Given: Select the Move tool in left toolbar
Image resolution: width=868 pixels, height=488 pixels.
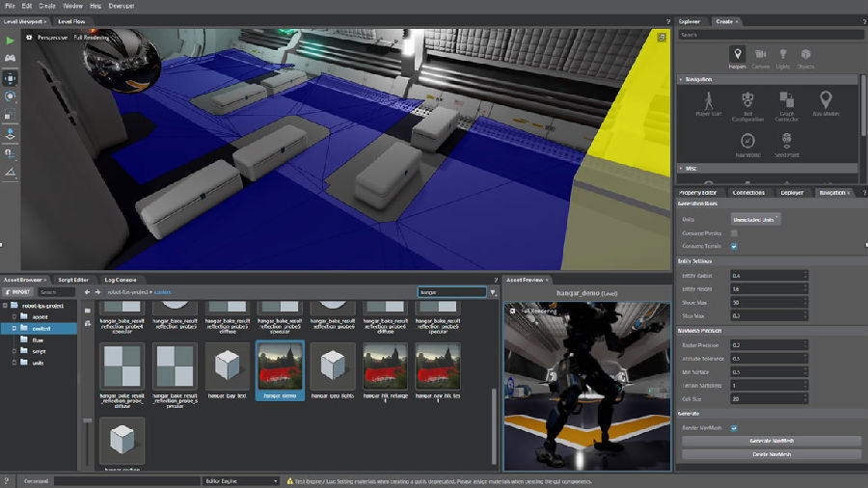Looking at the screenshot, I should click(x=10, y=78).
